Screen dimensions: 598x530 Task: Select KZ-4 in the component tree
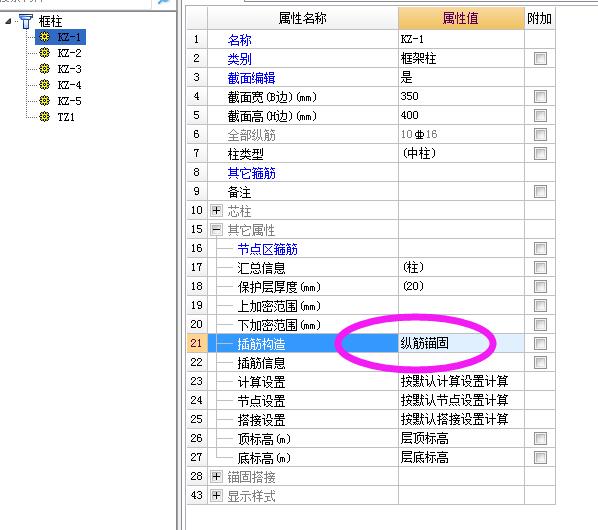click(x=69, y=85)
